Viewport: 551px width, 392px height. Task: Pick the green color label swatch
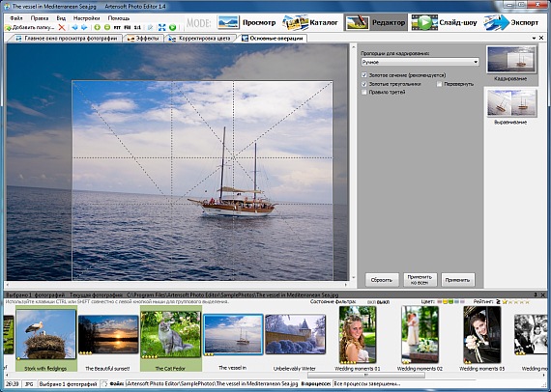pyautogui.click(x=450, y=301)
